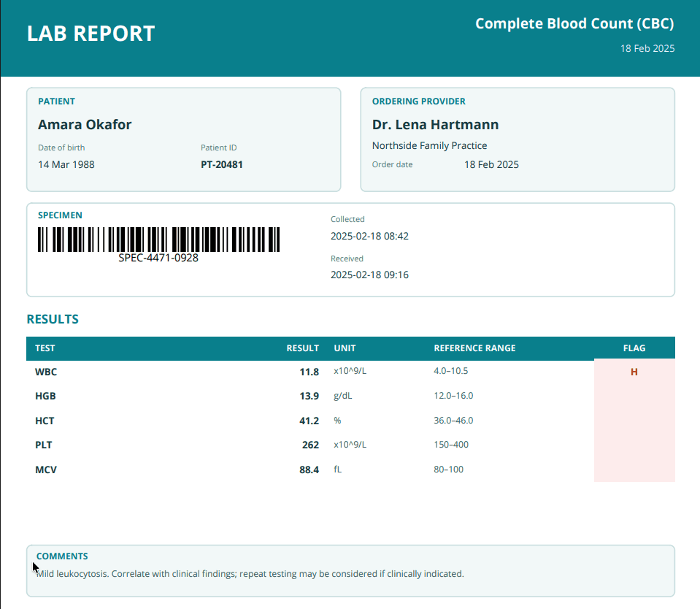Image resolution: width=700 pixels, height=609 pixels.
Task: Click the g/dL unit for HGB
Action: tap(343, 396)
